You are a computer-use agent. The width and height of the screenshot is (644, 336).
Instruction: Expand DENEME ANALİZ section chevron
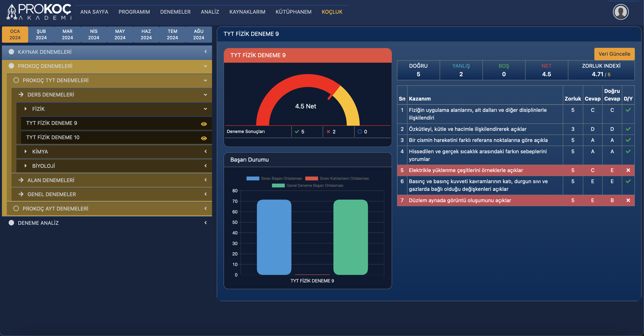[x=205, y=223]
